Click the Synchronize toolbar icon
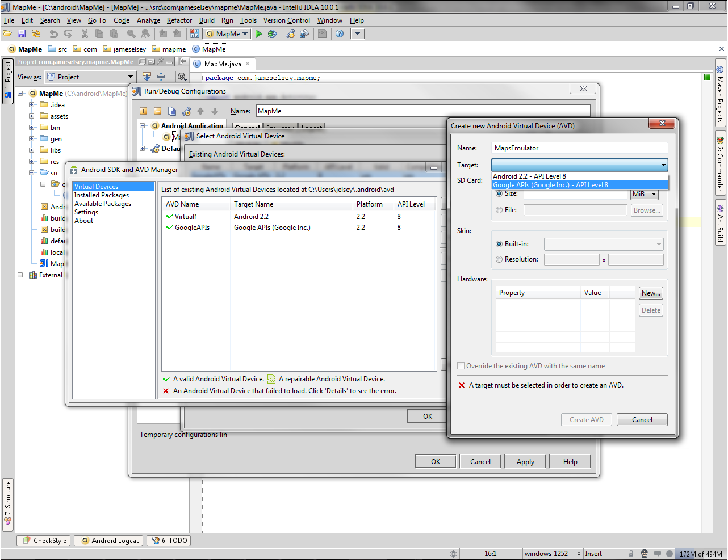Screen dimensions: 728x560 [x=36, y=34]
